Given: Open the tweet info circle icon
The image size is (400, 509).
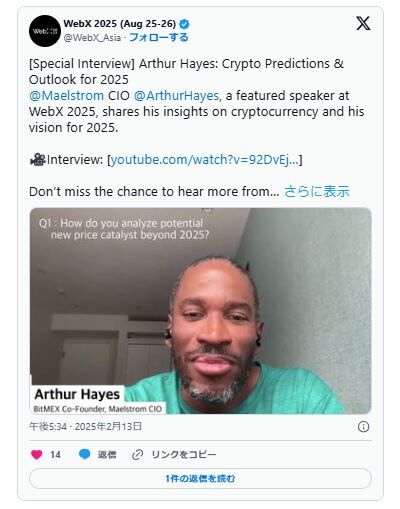Looking at the screenshot, I should pos(363,426).
